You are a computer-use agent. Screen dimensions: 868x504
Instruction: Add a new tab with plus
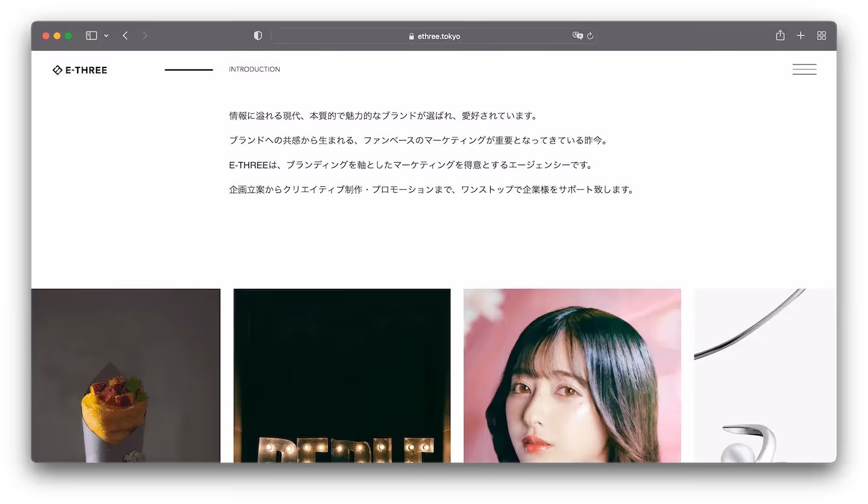[800, 36]
